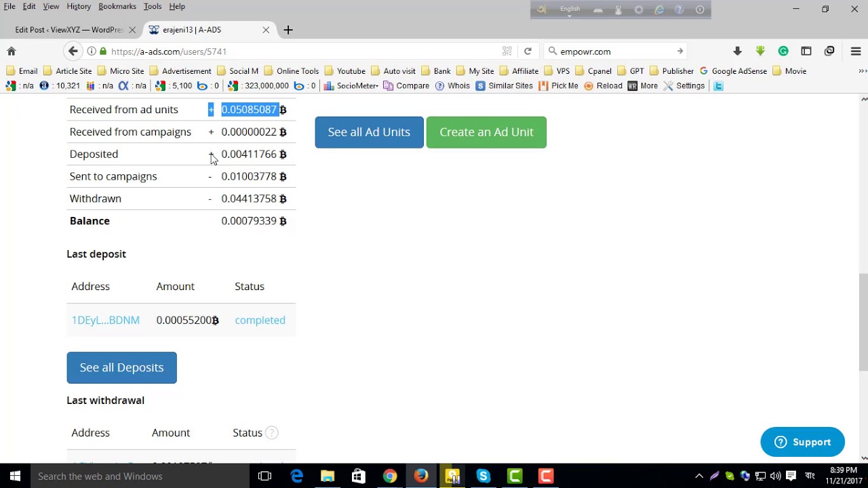The width and height of the screenshot is (868, 488).
Task: Click the QR code icon in address bar
Action: point(507,52)
